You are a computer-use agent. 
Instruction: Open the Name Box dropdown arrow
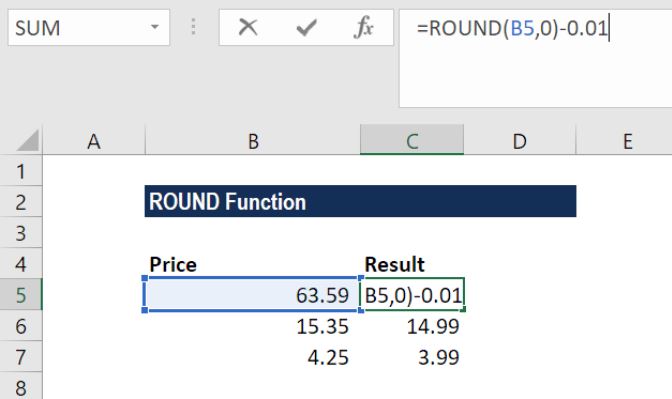click(155, 27)
